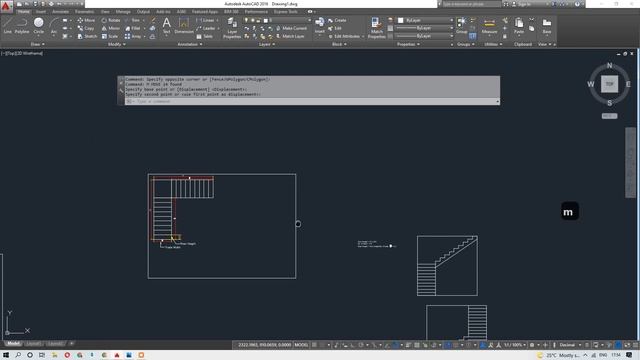
Task: Open the Decimal units dropdown in status bar
Action: 570,345
